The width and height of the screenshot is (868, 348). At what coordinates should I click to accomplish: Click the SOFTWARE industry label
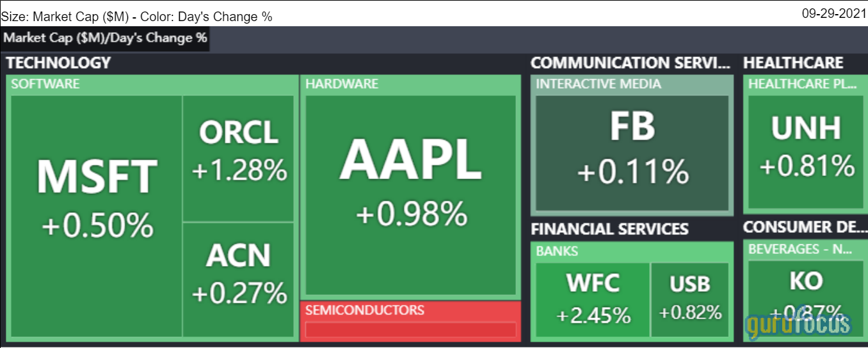click(45, 84)
